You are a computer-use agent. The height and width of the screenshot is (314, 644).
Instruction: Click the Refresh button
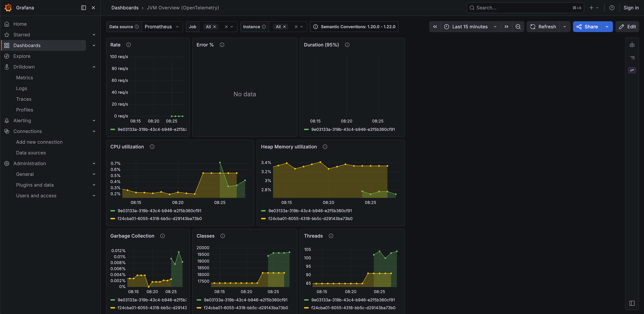[543, 27]
